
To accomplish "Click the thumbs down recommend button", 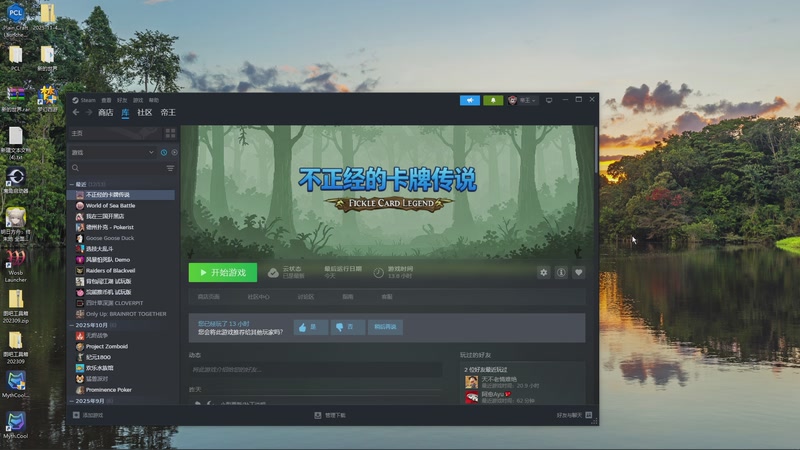I will 347,327.
